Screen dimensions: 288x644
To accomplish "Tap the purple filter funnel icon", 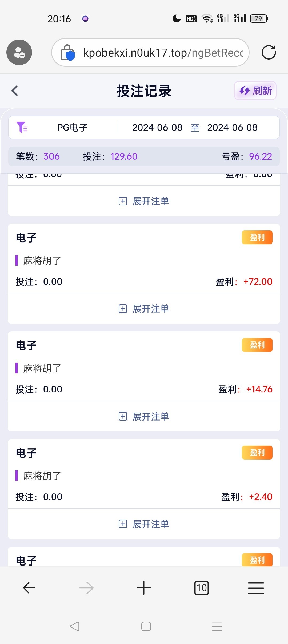I will [22, 127].
